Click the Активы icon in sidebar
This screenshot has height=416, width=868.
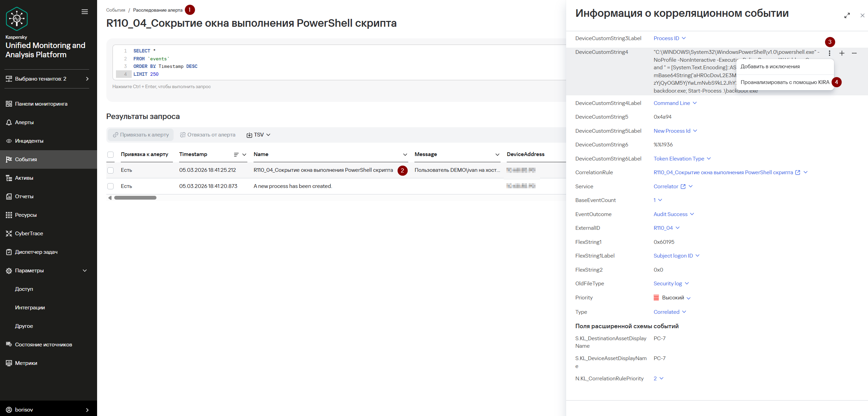[x=9, y=178]
